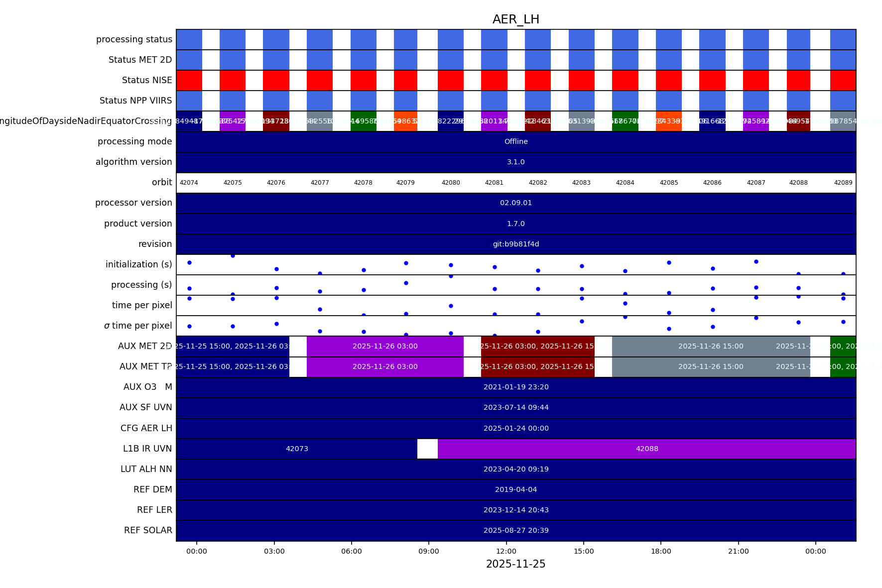Click the green segment in AUX MET 2D row
This screenshot has height=588, width=882.
(843, 346)
